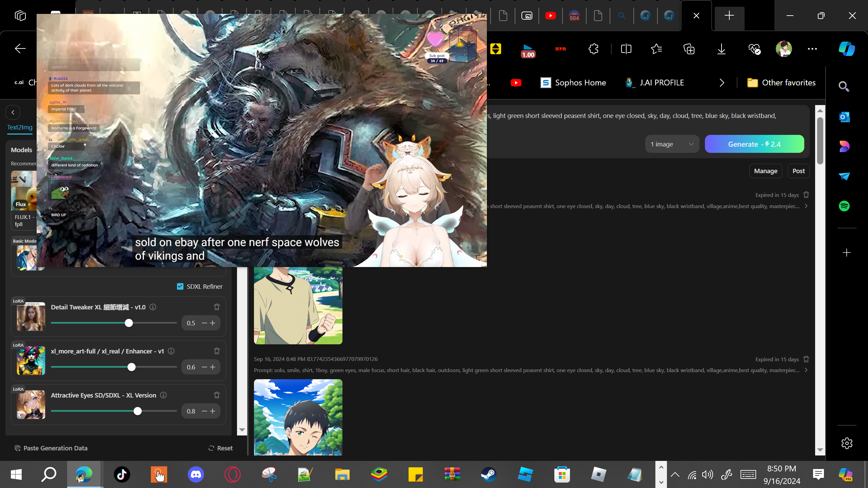Decrease Attractive Eyes weight with minus
868x488 pixels.
(x=204, y=411)
